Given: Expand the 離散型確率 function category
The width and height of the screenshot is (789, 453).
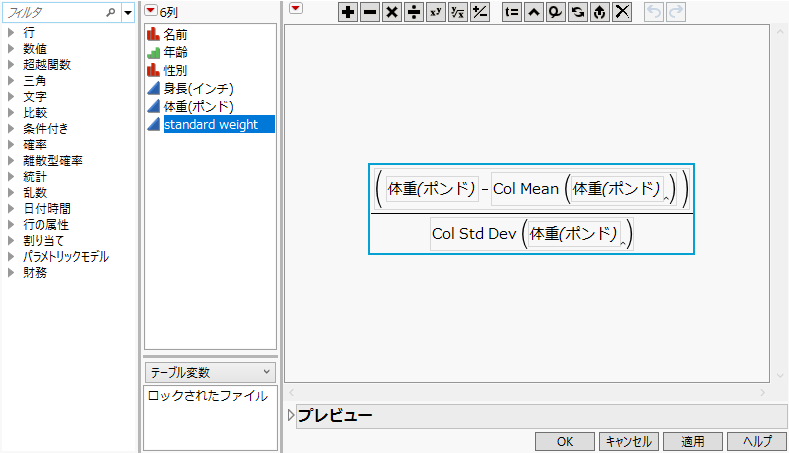Looking at the screenshot, I should point(11,161).
